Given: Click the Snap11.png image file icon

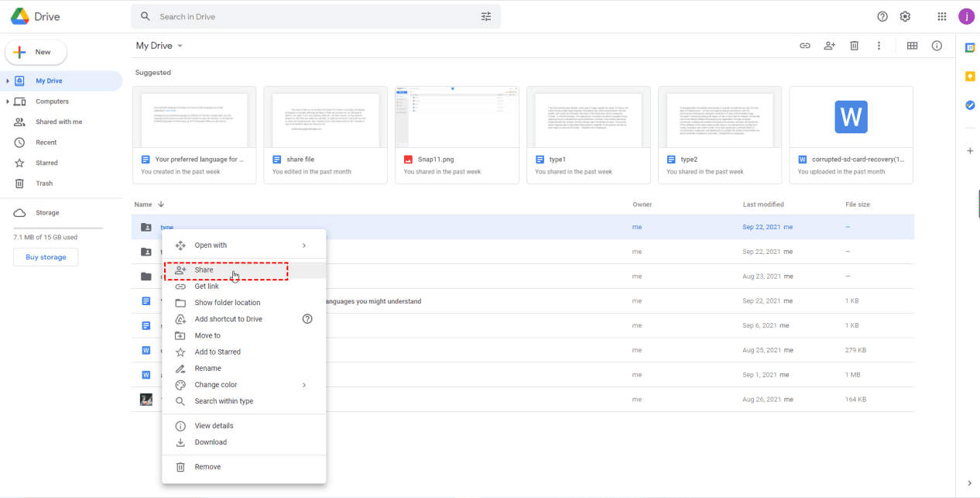Looking at the screenshot, I should 408,160.
